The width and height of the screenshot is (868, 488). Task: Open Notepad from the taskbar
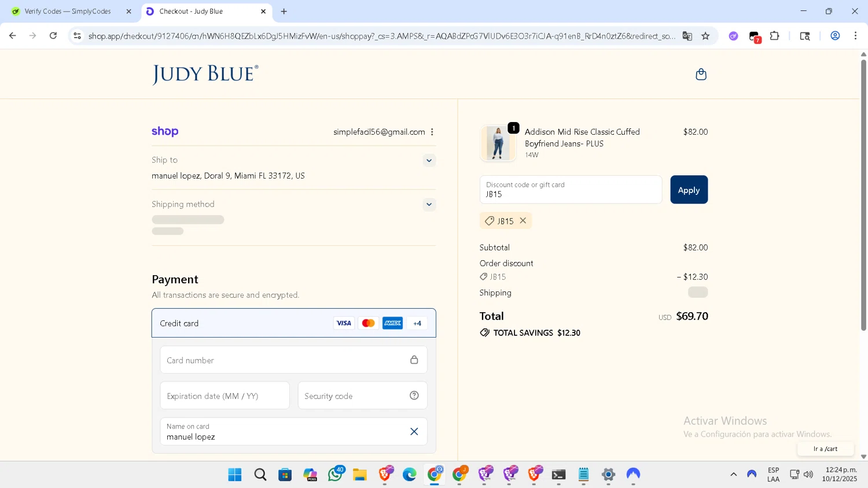(x=583, y=475)
